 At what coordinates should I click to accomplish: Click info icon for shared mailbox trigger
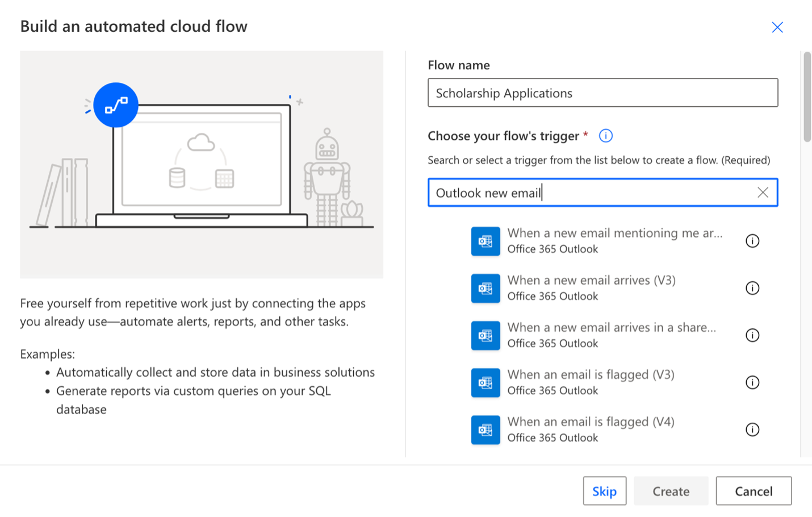pos(752,335)
